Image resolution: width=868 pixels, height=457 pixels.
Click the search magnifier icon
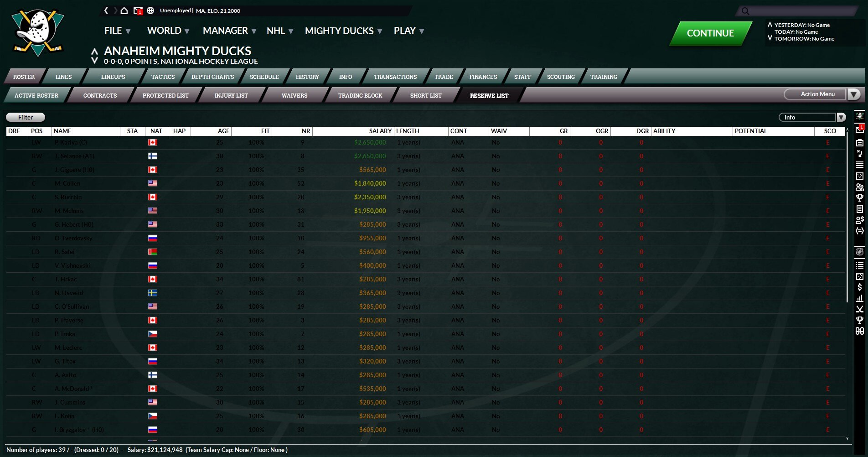(745, 11)
